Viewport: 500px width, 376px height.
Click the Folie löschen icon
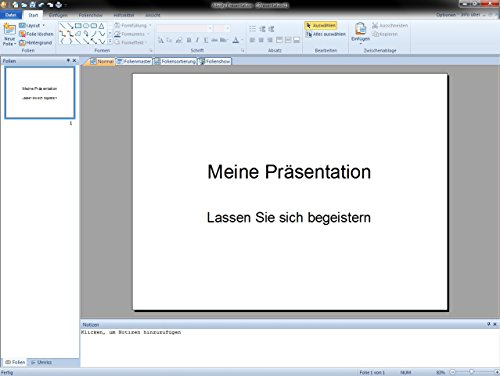pyautogui.click(x=22, y=34)
